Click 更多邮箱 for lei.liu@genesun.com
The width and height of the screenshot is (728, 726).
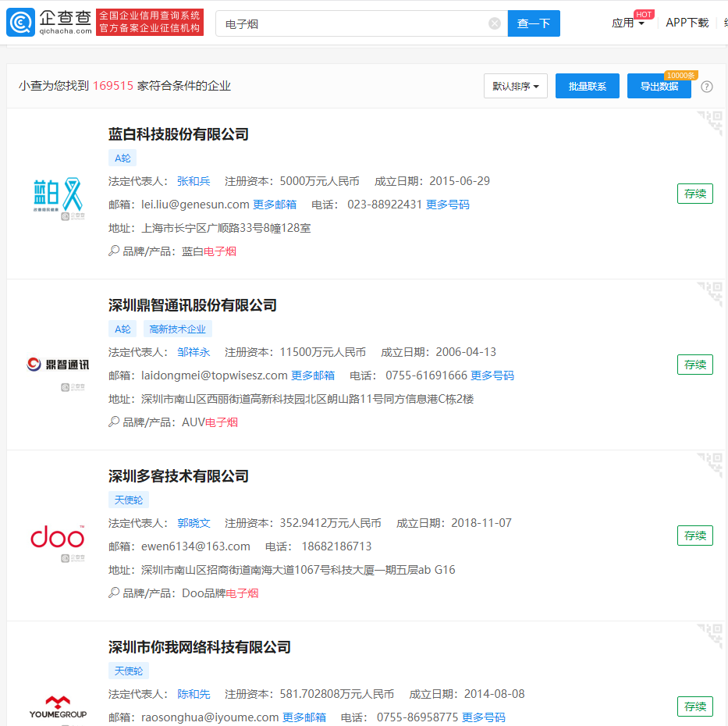tap(275, 205)
